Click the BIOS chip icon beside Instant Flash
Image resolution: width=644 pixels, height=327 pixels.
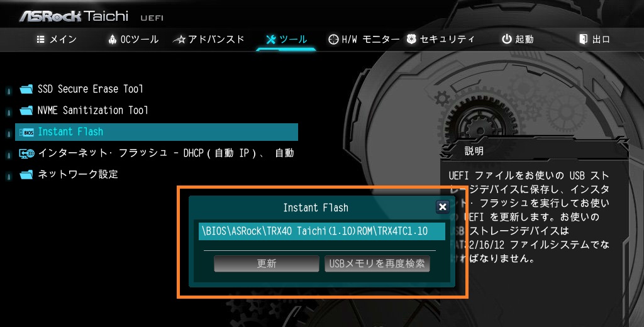[26, 132]
